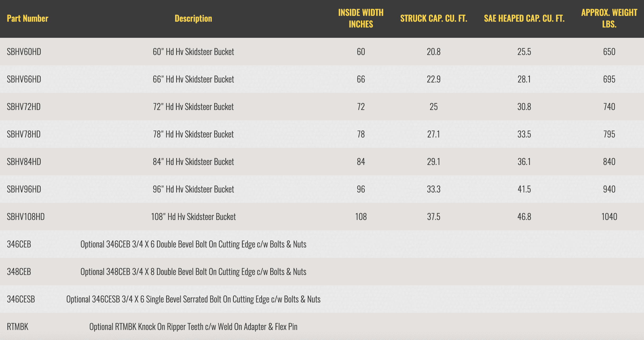Select the SAE HEAPED CAP. CU. FT. header

coord(524,19)
